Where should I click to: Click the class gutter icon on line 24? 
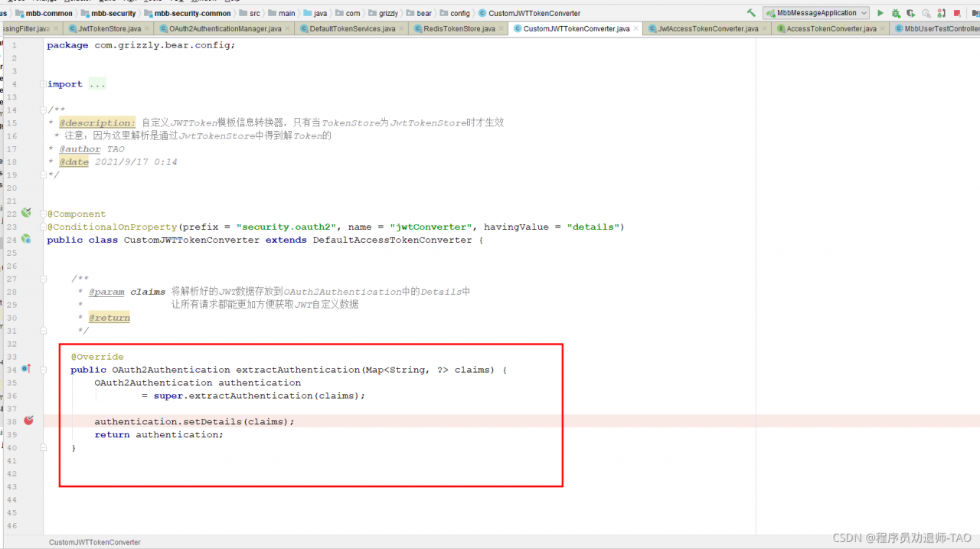click(26, 239)
